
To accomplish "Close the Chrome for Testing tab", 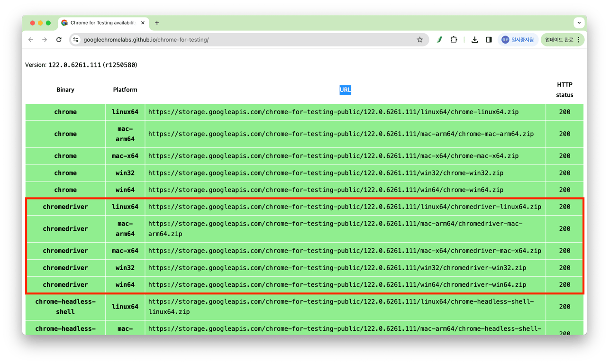I will click(x=143, y=23).
